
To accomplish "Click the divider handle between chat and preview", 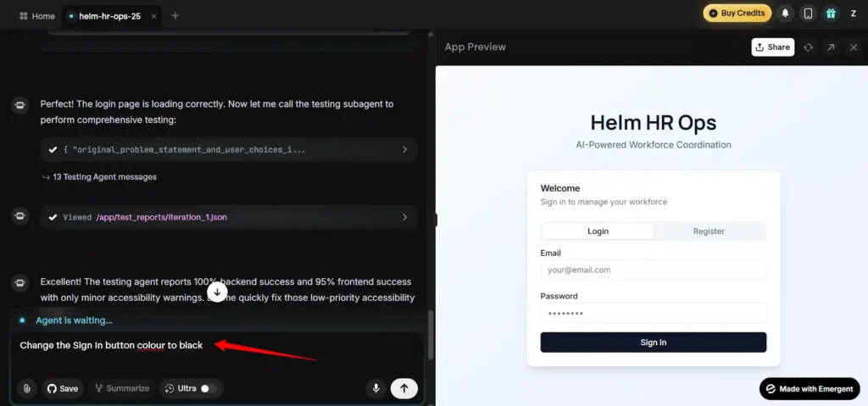I will [x=435, y=220].
